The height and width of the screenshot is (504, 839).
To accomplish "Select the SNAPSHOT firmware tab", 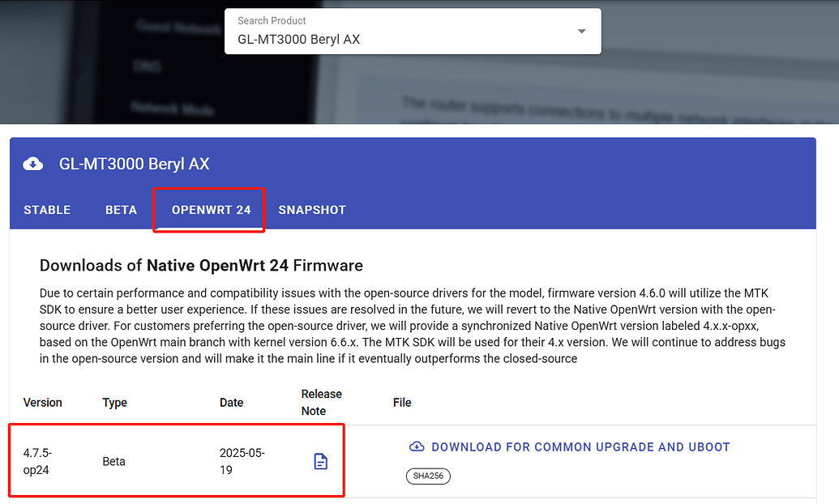I will click(312, 209).
